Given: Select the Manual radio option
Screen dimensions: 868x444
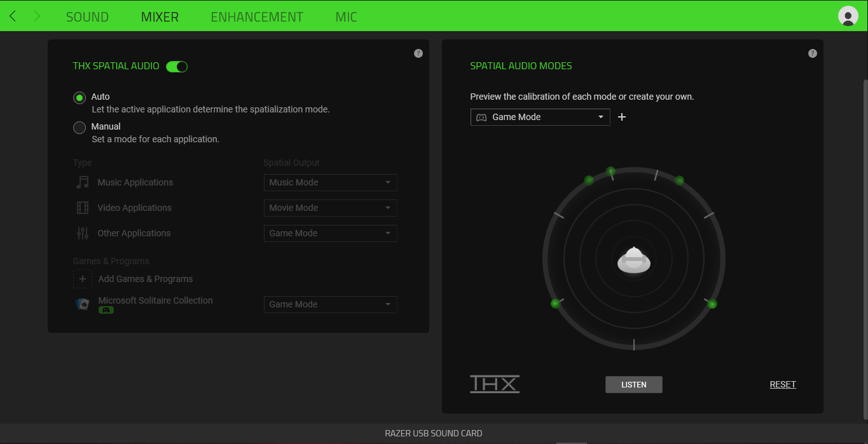Looking at the screenshot, I should [x=79, y=128].
